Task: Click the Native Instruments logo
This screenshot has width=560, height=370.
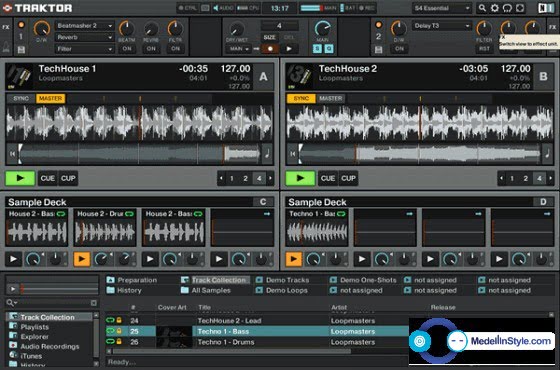Action: pyautogui.click(x=546, y=8)
